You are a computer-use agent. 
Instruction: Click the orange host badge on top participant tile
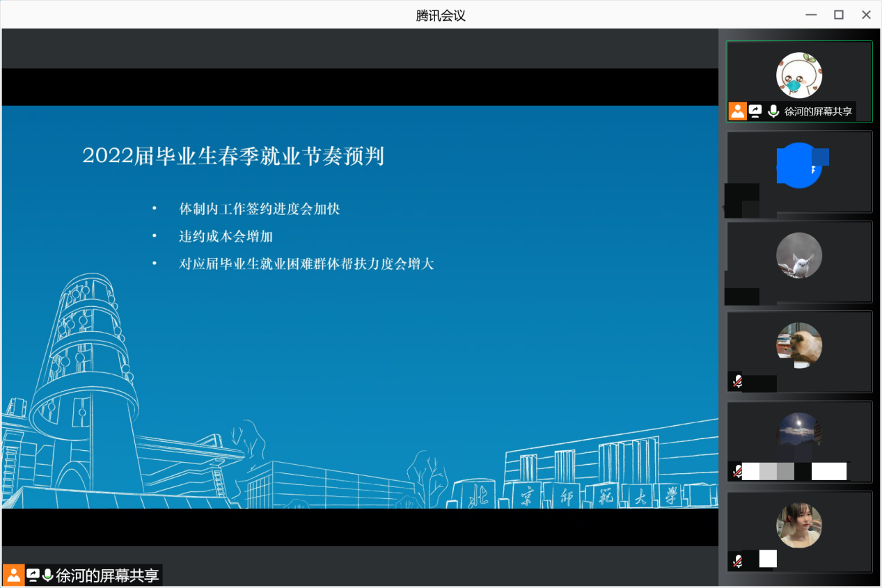click(737, 111)
